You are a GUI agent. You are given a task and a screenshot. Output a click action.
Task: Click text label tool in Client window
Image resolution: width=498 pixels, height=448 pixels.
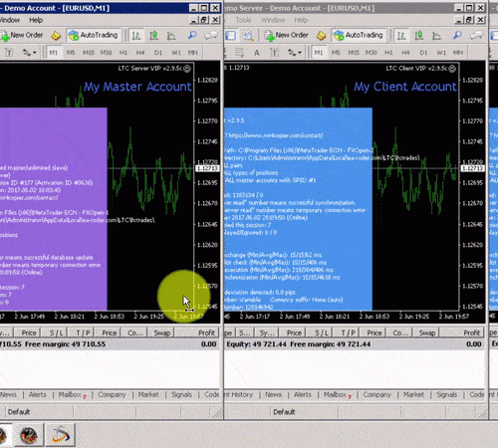(x=274, y=53)
